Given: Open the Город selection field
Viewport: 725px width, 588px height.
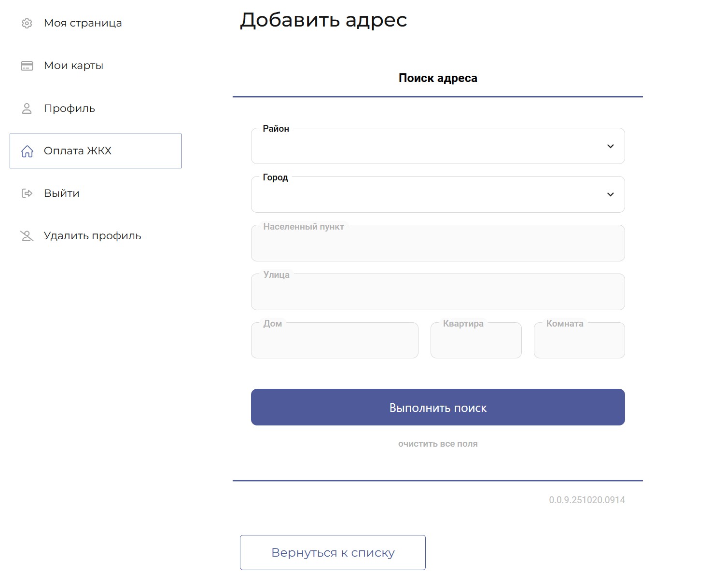Looking at the screenshot, I should [x=425, y=195].
